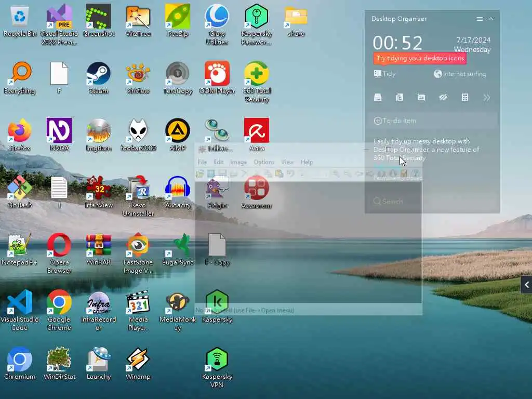The width and height of the screenshot is (532, 399).
Task: Toggle the hide-icons eye in organizer
Action: click(x=443, y=98)
